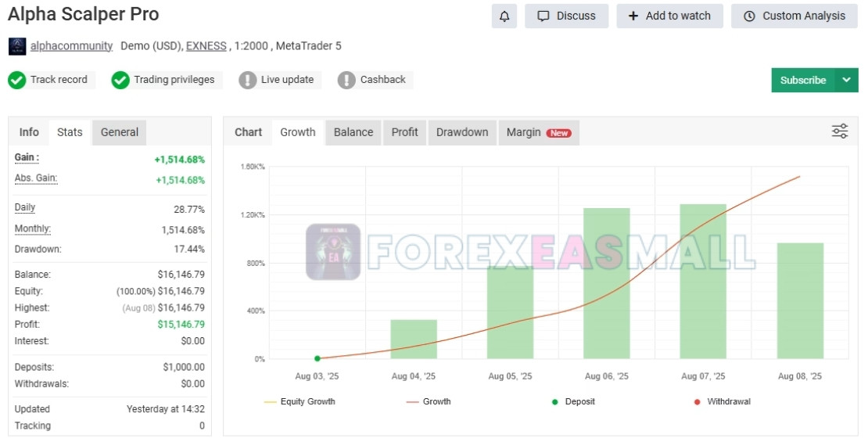Click the Discuss button
This screenshot has width=868, height=442.
point(566,16)
